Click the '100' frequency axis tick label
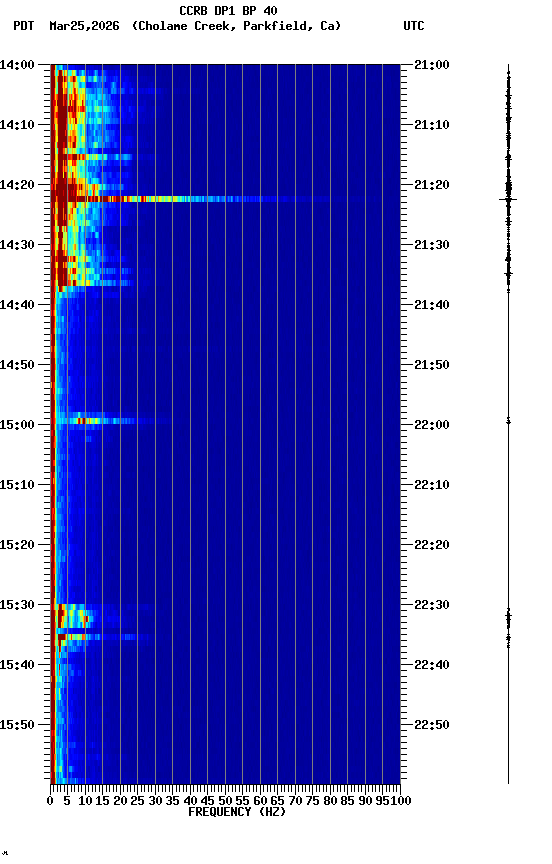The image size is (552, 864). pos(401,801)
